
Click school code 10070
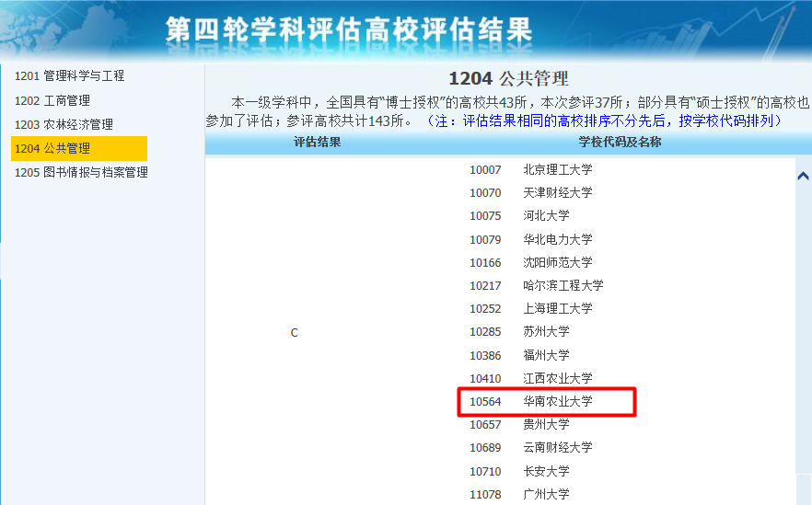(x=485, y=193)
